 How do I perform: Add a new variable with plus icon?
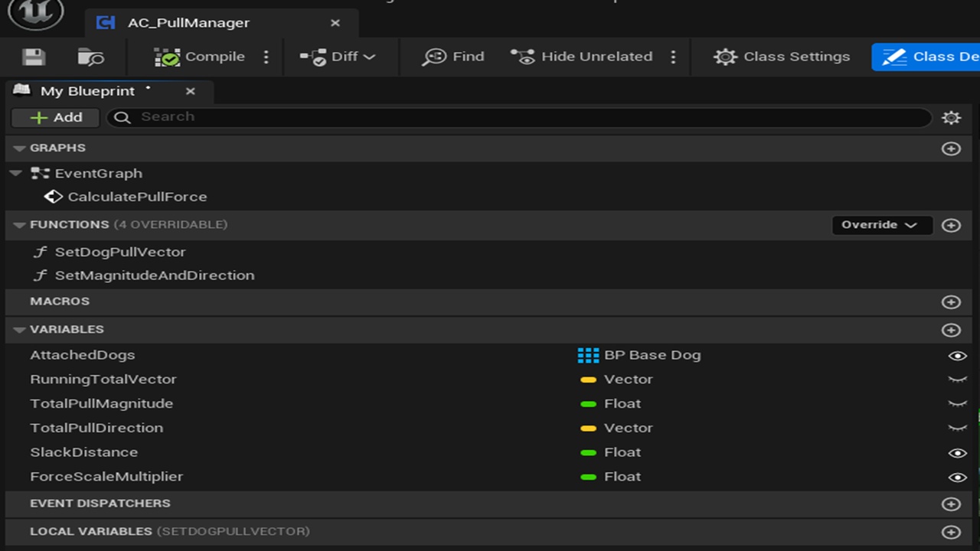[x=951, y=330]
